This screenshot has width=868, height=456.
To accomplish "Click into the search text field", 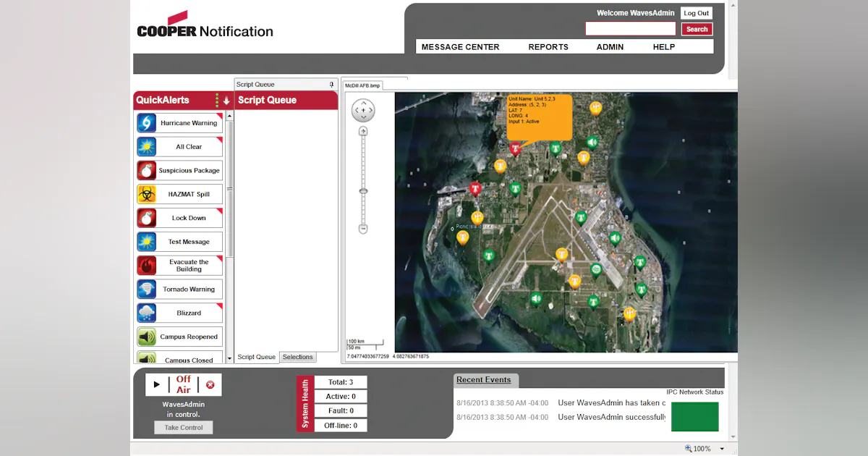I will coord(631,29).
